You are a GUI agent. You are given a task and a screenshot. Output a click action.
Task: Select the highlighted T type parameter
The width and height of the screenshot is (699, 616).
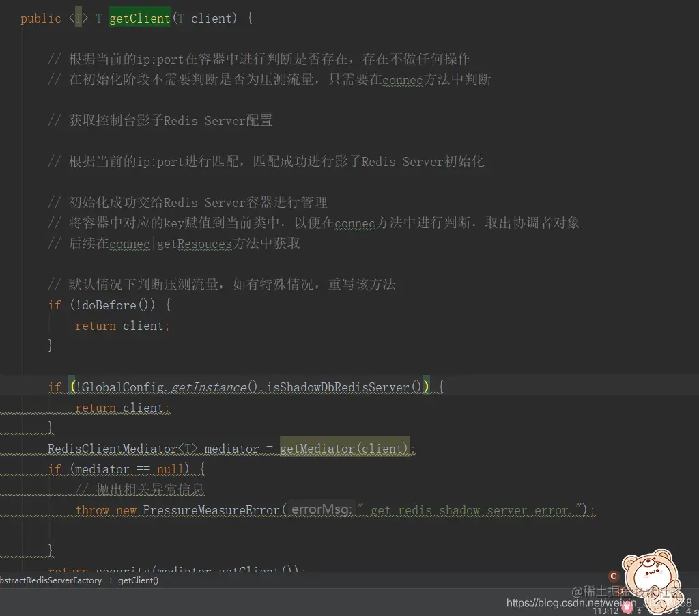(79, 18)
